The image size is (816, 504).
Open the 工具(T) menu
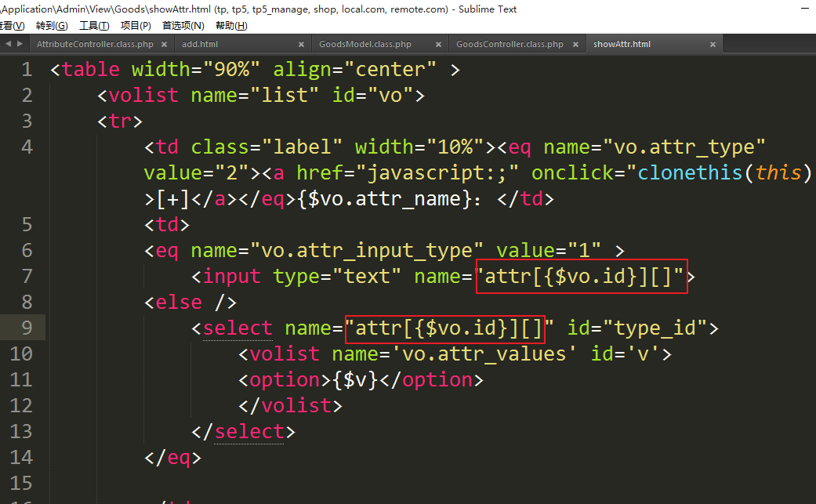point(94,26)
